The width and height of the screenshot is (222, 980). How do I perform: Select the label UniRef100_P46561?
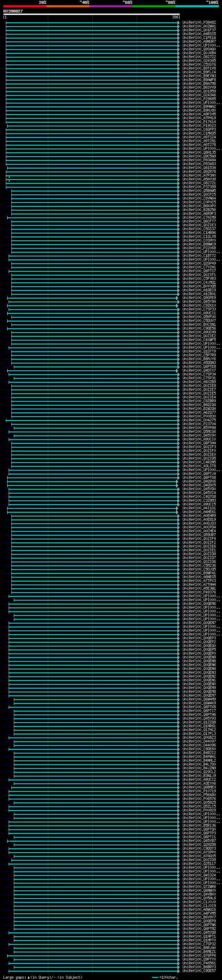(199, 963)
